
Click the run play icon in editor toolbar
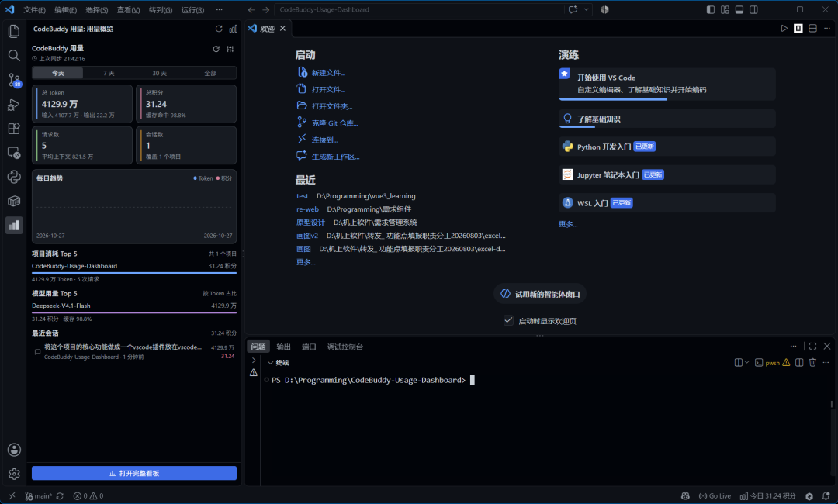(x=784, y=28)
